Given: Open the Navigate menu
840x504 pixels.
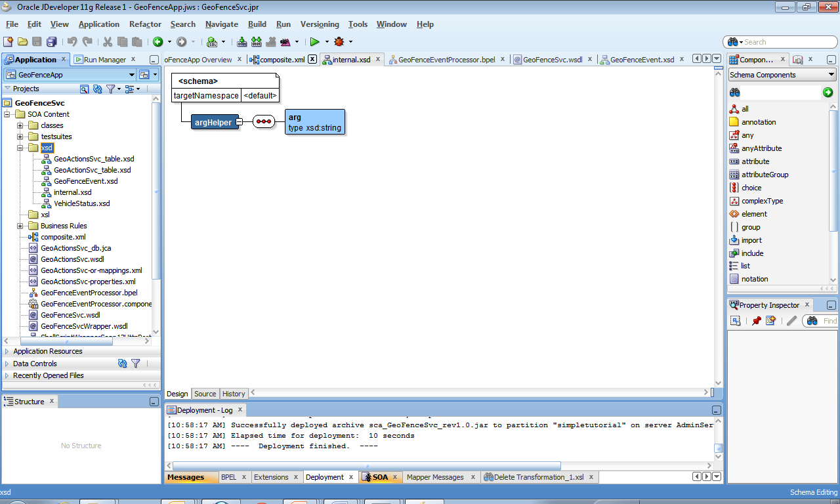Looking at the screenshot, I should tap(222, 24).
